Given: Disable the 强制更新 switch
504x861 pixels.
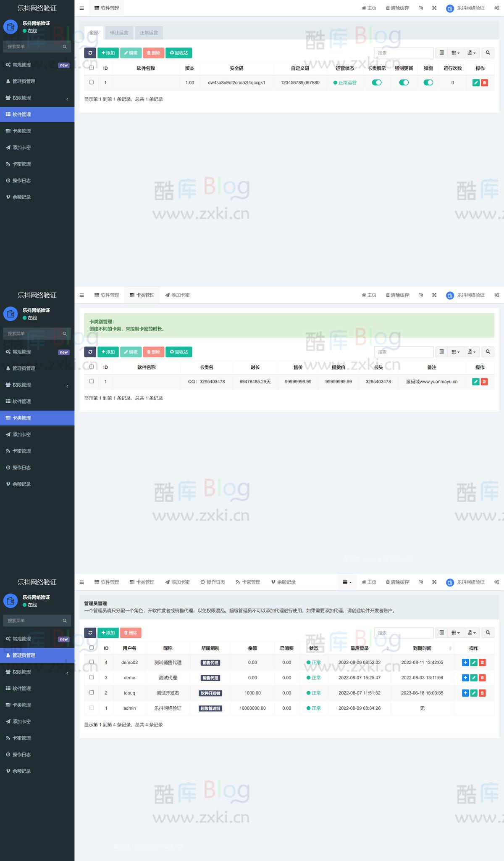Looking at the screenshot, I should (404, 82).
